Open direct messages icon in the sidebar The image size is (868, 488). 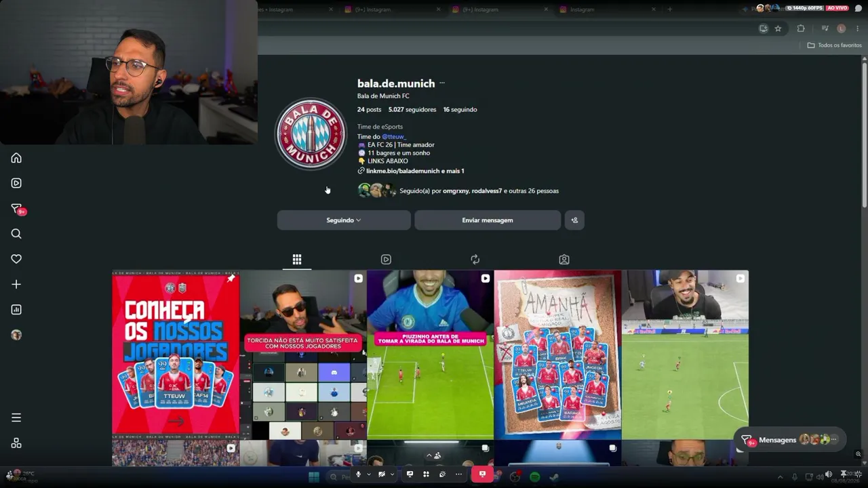(16, 209)
